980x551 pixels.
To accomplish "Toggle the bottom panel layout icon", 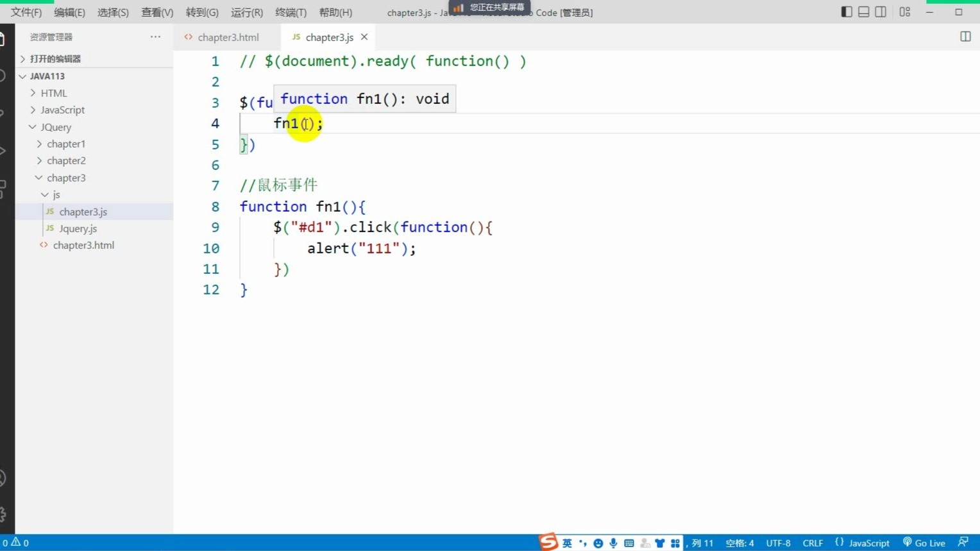I will pyautogui.click(x=864, y=12).
